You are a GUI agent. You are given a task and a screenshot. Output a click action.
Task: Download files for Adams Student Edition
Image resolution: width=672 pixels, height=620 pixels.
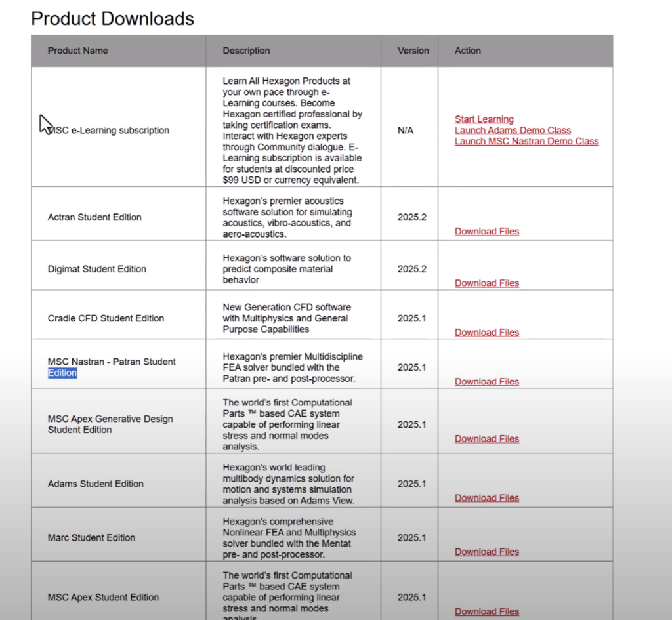[486, 498]
